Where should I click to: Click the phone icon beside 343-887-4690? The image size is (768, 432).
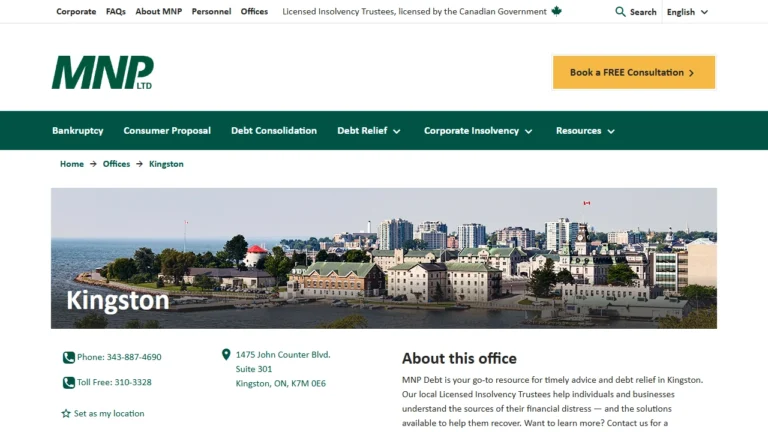(69, 358)
